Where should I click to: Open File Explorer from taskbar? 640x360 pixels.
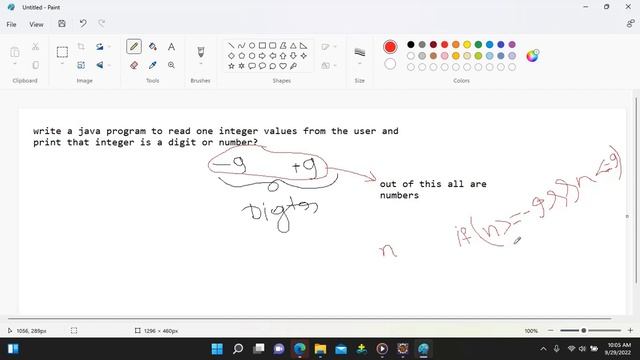click(320, 349)
